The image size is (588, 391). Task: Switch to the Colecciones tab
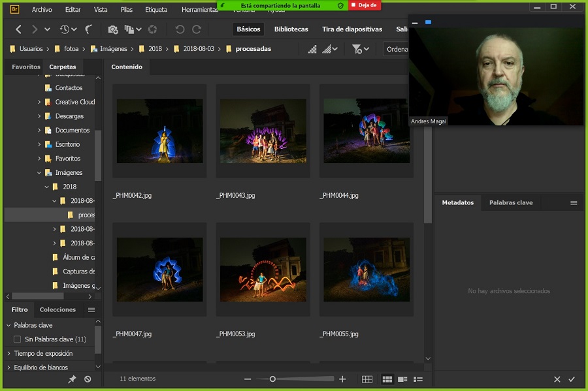click(x=57, y=309)
